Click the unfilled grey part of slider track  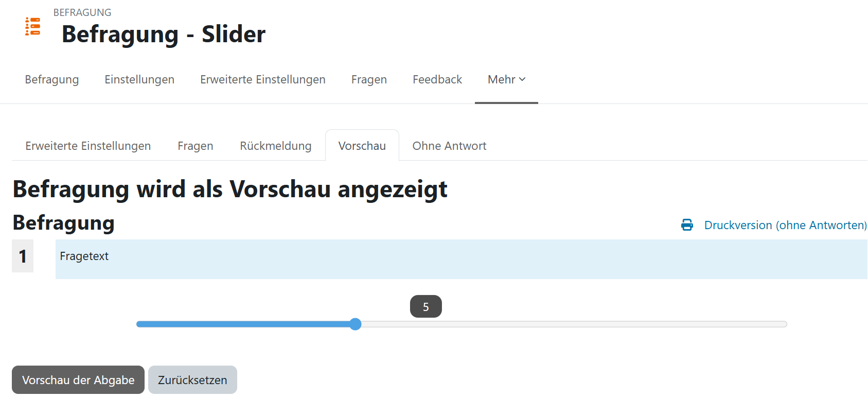[x=571, y=324]
